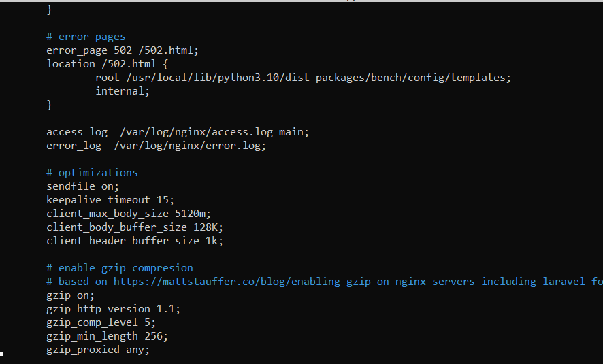Screen dimensions: 603x364
Task: Click the 'internal;' directive
Action: pyautogui.click(x=123, y=91)
